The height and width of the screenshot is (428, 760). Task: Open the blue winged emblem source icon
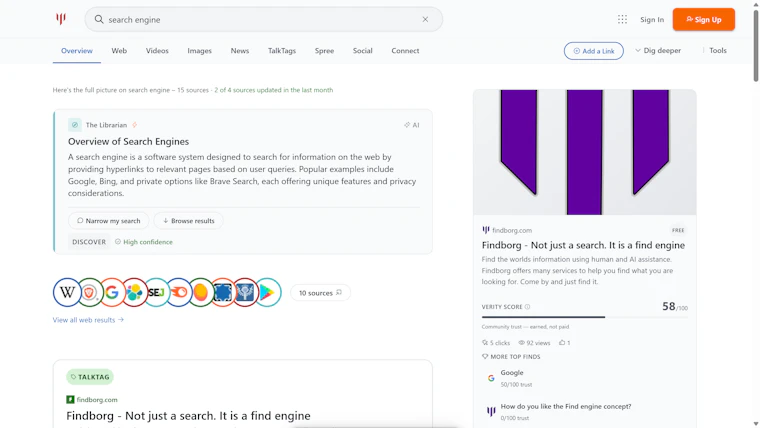pos(246,292)
